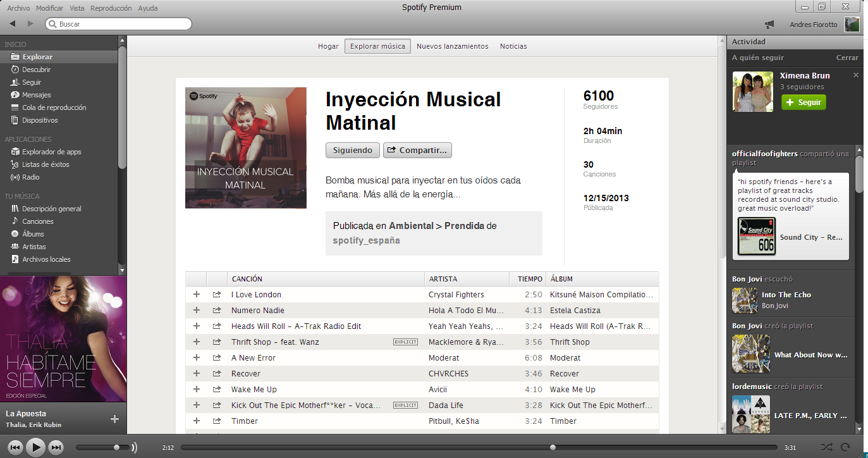Open the Vista menu
868x458 pixels.
pyautogui.click(x=77, y=8)
